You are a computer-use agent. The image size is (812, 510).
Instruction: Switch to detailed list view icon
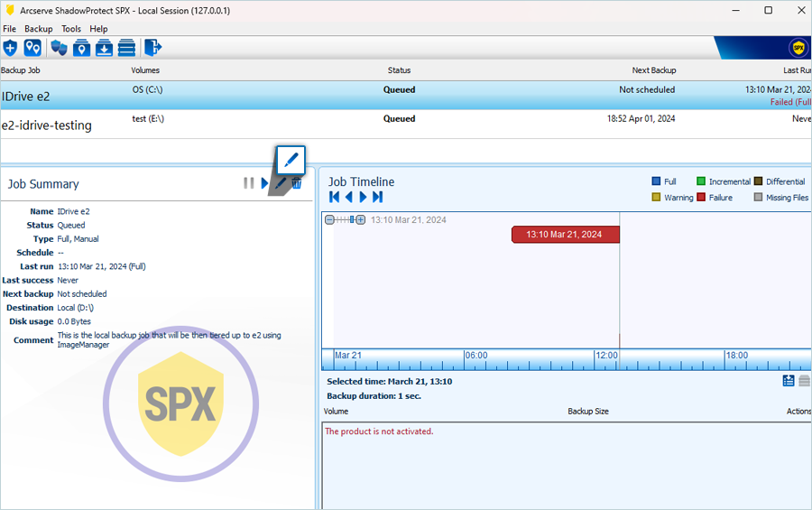[789, 381]
